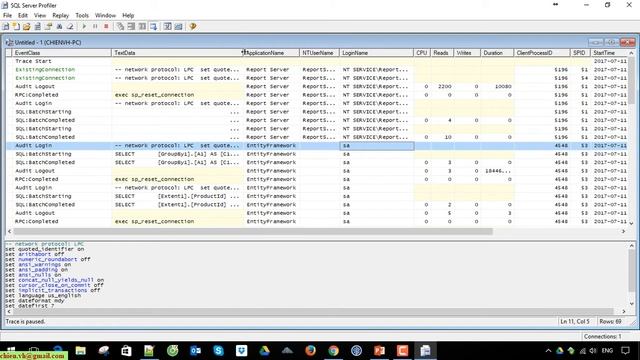The width and height of the screenshot is (640, 360).
Task: Click the TextData column header
Action: tap(178, 53)
